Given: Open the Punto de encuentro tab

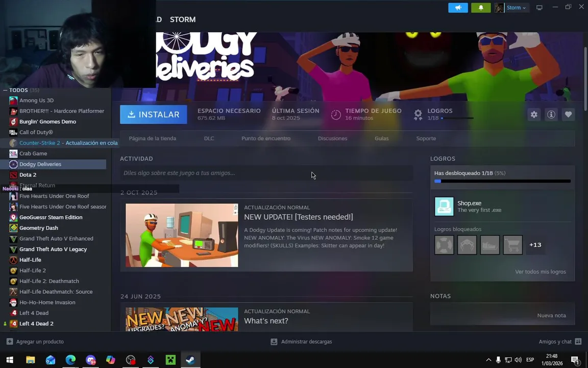Looking at the screenshot, I should [x=266, y=139].
